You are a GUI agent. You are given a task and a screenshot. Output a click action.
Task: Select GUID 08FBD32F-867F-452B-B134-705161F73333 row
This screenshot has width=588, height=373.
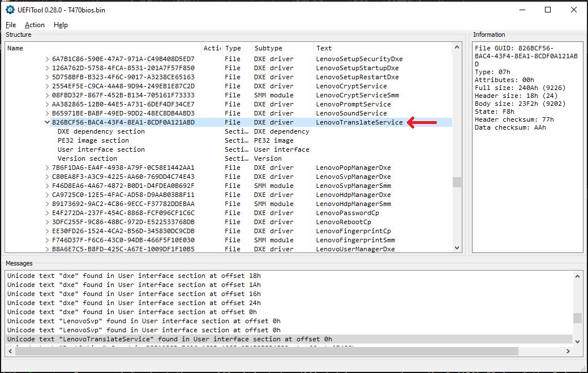coord(123,95)
